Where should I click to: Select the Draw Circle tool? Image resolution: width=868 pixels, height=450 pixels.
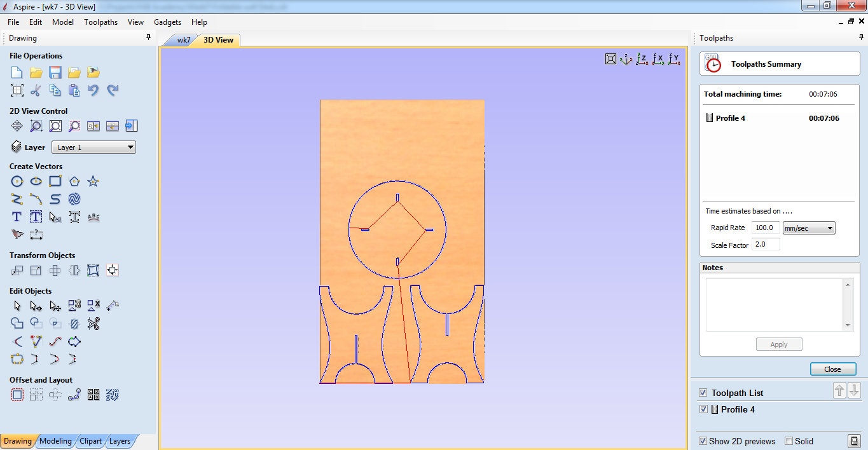[17, 181]
